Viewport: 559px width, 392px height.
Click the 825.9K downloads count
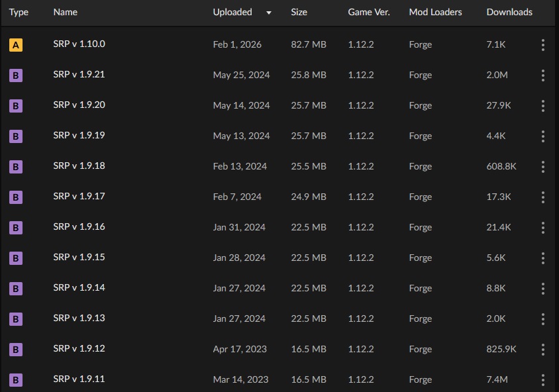[x=501, y=349]
